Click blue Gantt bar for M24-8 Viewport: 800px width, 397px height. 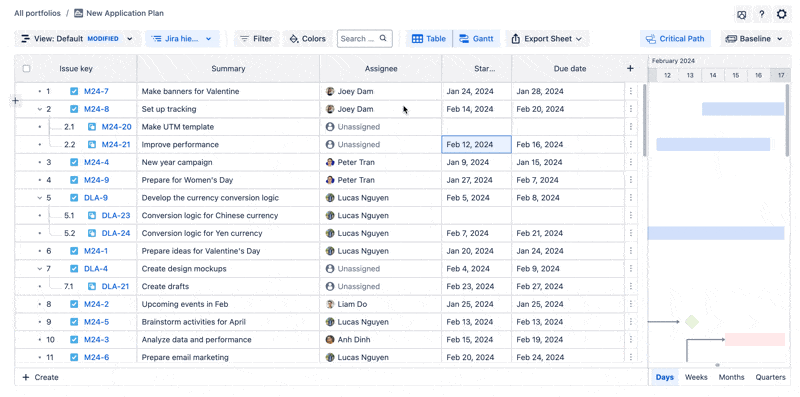tap(743, 109)
